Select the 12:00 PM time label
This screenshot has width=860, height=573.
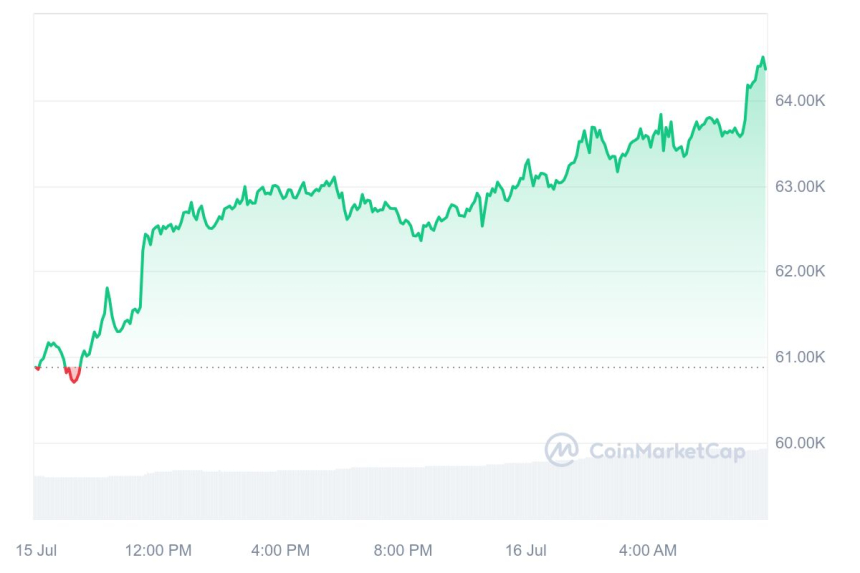[158, 550]
